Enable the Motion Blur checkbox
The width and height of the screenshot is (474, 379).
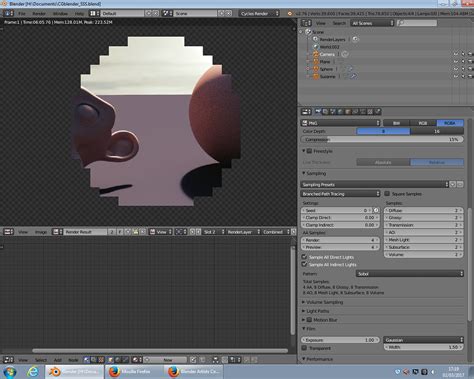[x=309, y=320]
